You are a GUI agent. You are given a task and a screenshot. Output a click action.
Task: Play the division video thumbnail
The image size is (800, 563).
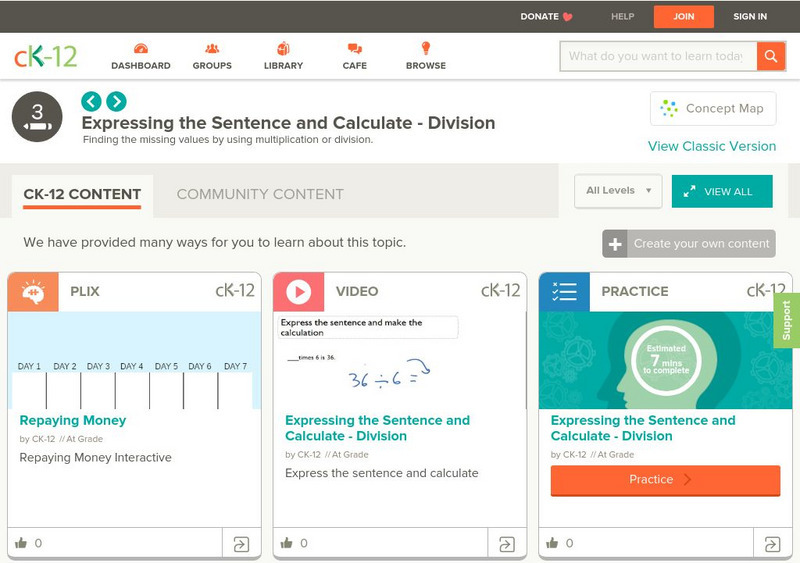click(x=399, y=360)
